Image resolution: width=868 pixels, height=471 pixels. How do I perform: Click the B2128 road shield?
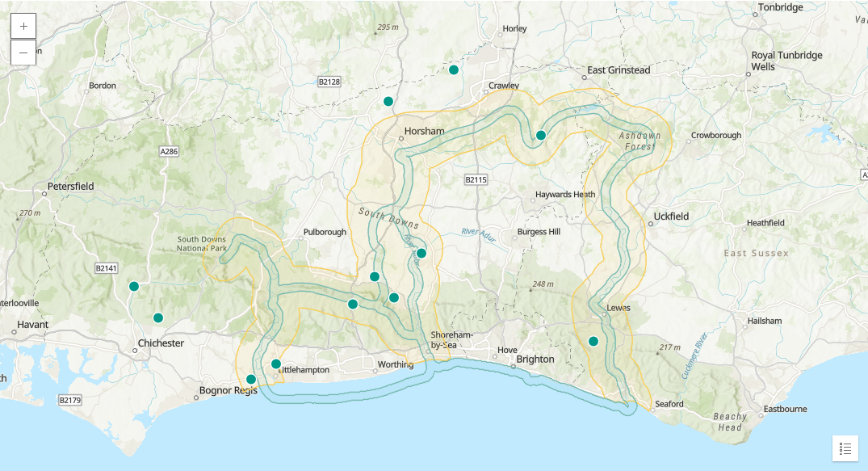329,82
